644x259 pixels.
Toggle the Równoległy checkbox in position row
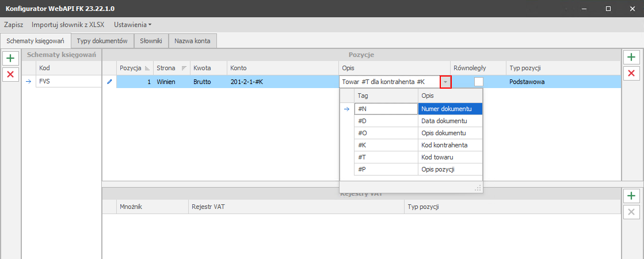pos(478,82)
